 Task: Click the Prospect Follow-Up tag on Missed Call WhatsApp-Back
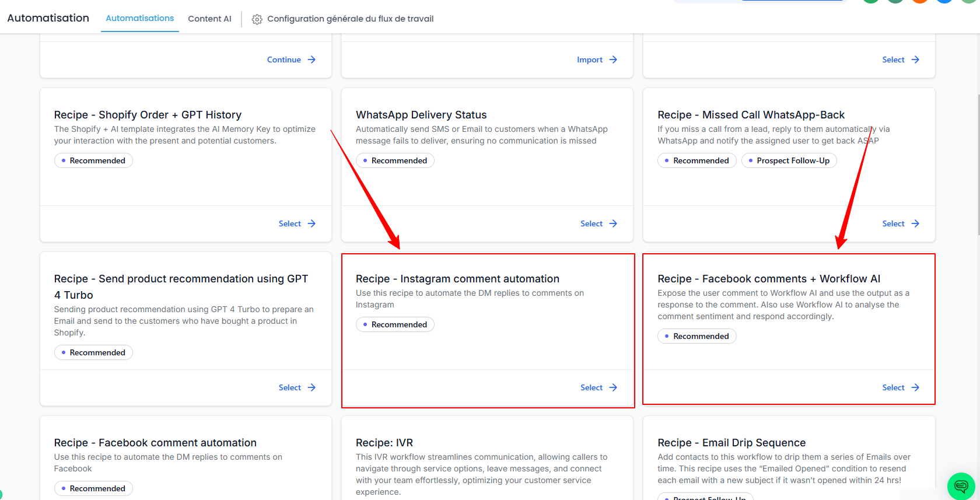(x=789, y=160)
